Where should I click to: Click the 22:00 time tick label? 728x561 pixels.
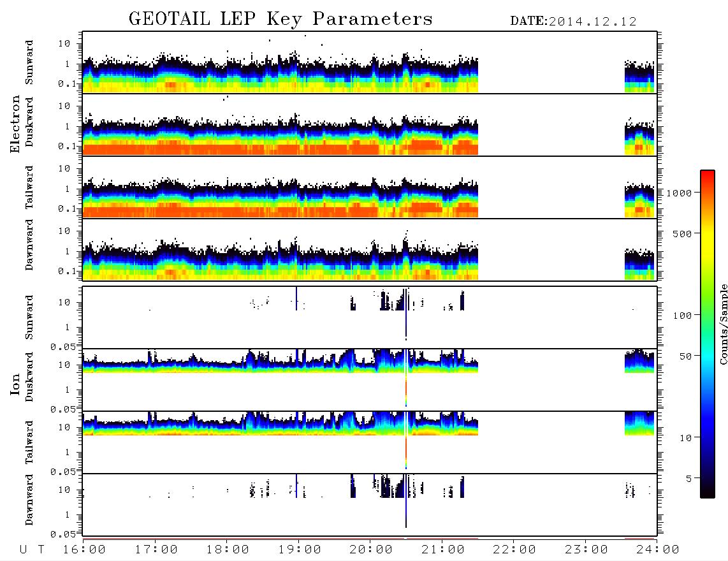point(514,550)
